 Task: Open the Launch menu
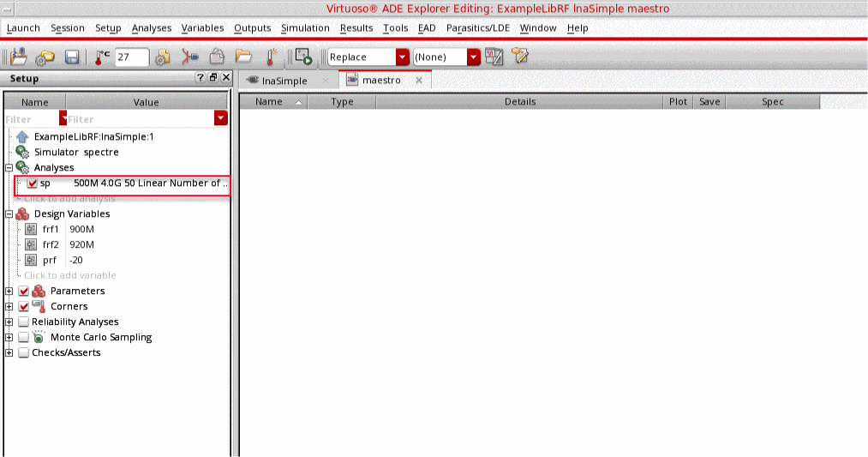click(23, 27)
